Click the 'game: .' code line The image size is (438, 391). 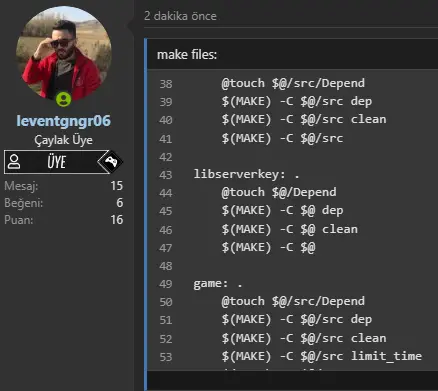coord(218,283)
